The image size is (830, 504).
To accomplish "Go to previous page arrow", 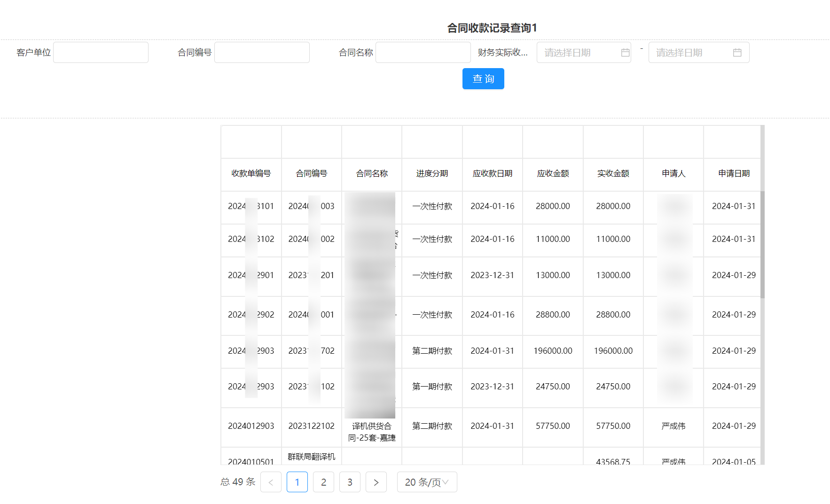I will [x=271, y=482].
